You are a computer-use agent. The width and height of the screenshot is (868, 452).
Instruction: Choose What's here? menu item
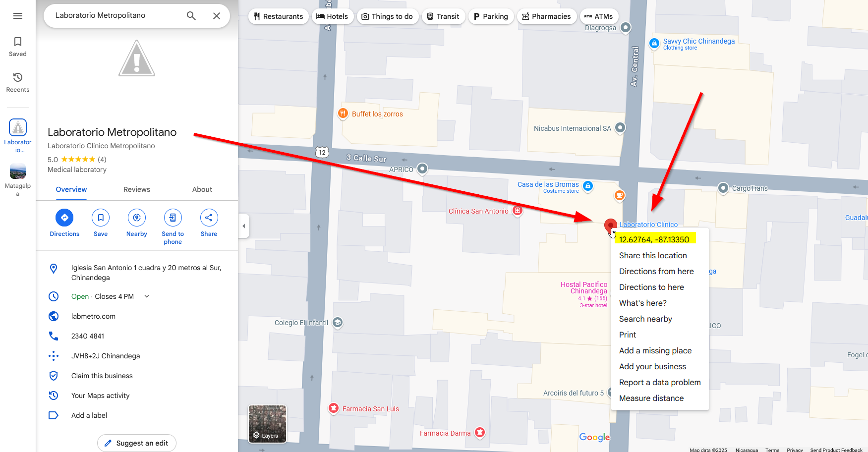click(x=643, y=303)
